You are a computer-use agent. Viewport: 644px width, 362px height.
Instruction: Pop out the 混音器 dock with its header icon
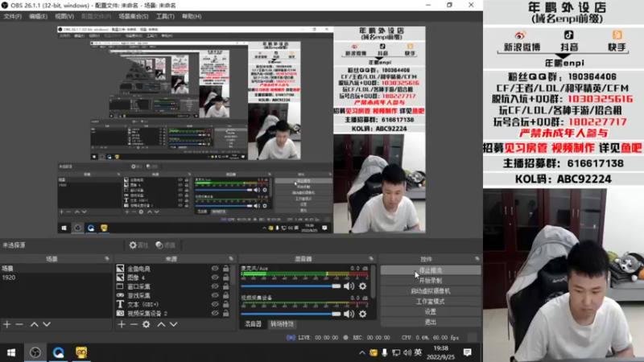tap(371, 258)
